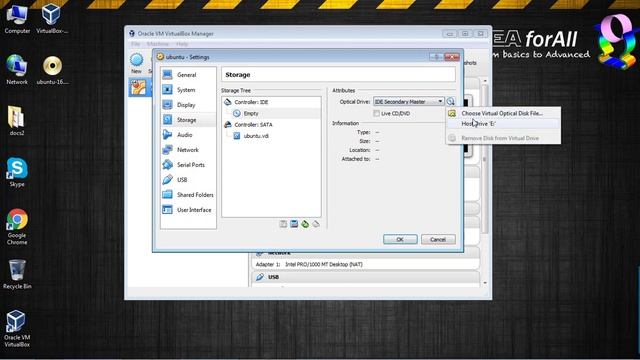This screenshot has width=640, height=360.
Task: Select the ubuntu VM in the machine list
Action: pos(139,87)
